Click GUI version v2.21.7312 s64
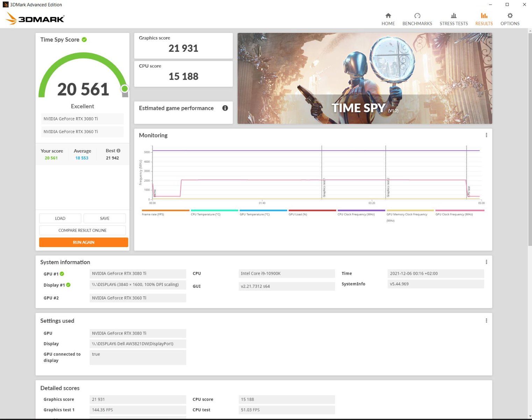 point(287,286)
